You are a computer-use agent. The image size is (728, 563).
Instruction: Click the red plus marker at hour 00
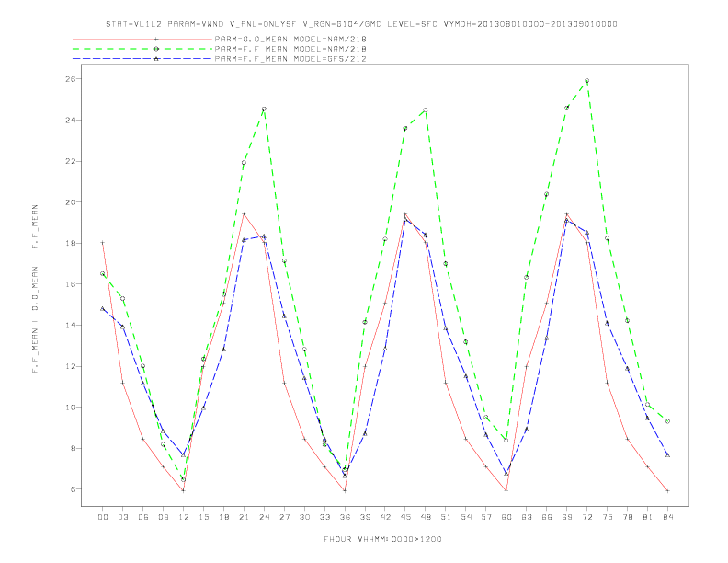coord(103,243)
